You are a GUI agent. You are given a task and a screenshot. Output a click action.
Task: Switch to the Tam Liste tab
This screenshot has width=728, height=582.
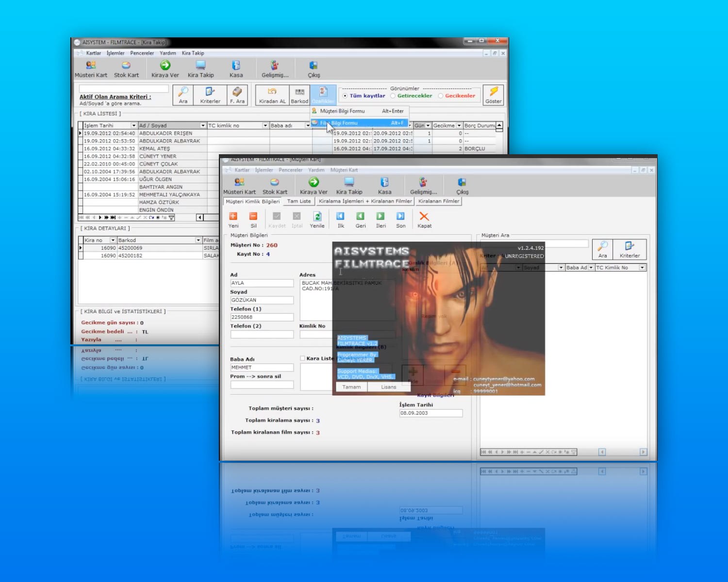(298, 201)
